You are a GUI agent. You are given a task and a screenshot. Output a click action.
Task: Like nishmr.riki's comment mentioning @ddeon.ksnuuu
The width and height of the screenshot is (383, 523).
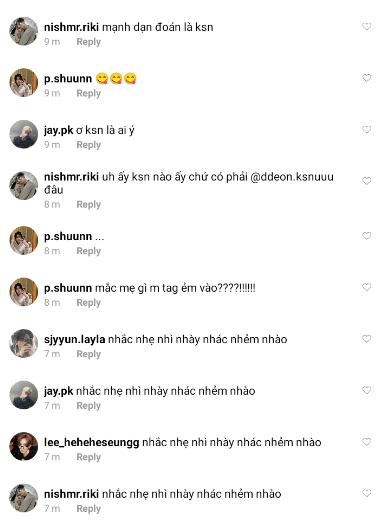click(367, 181)
